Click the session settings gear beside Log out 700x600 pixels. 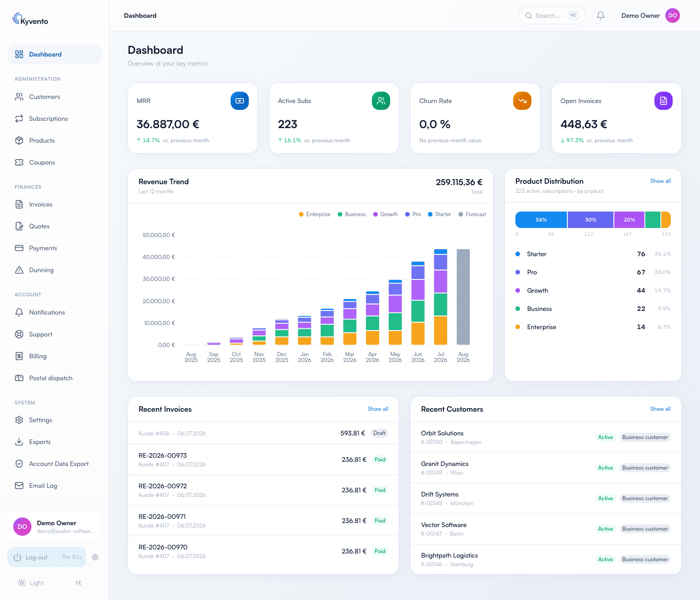tap(95, 557)
